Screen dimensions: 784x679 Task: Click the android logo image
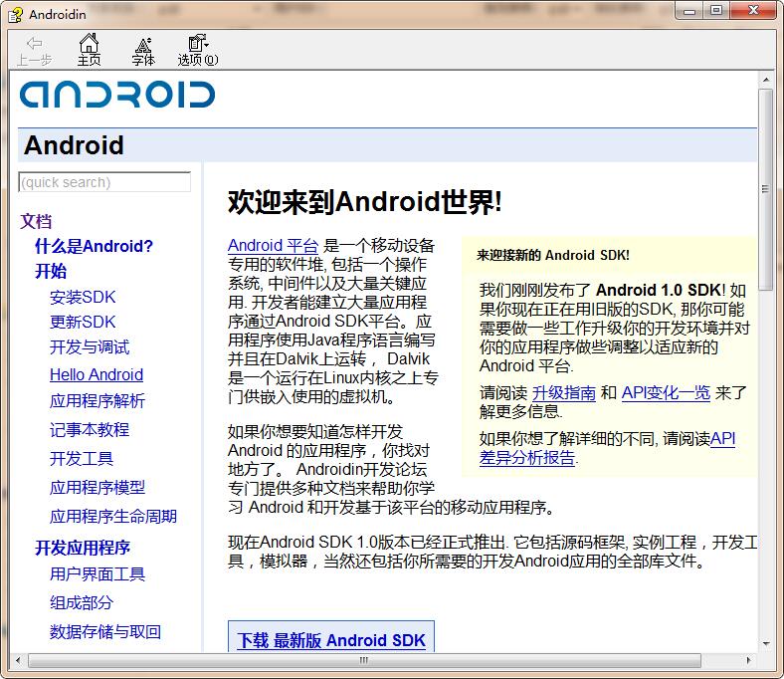(x=117, y=95)
